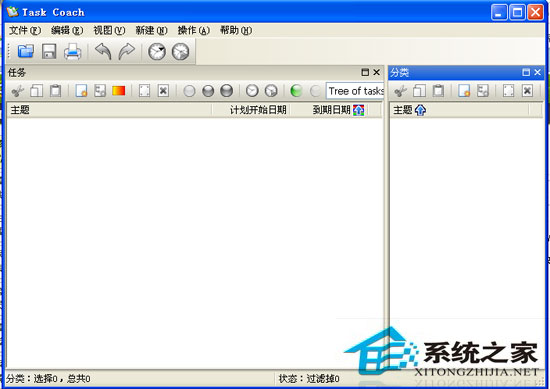Start effort tracking in the main toolbar
This screenshot has height=389, width=550.
click(x=157, y=51)
